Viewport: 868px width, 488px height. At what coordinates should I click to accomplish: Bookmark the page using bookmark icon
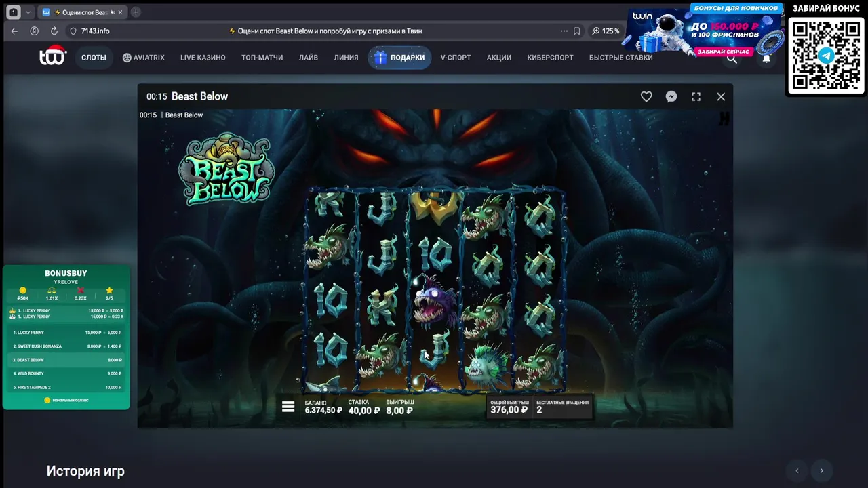click(x=577, y=31)
